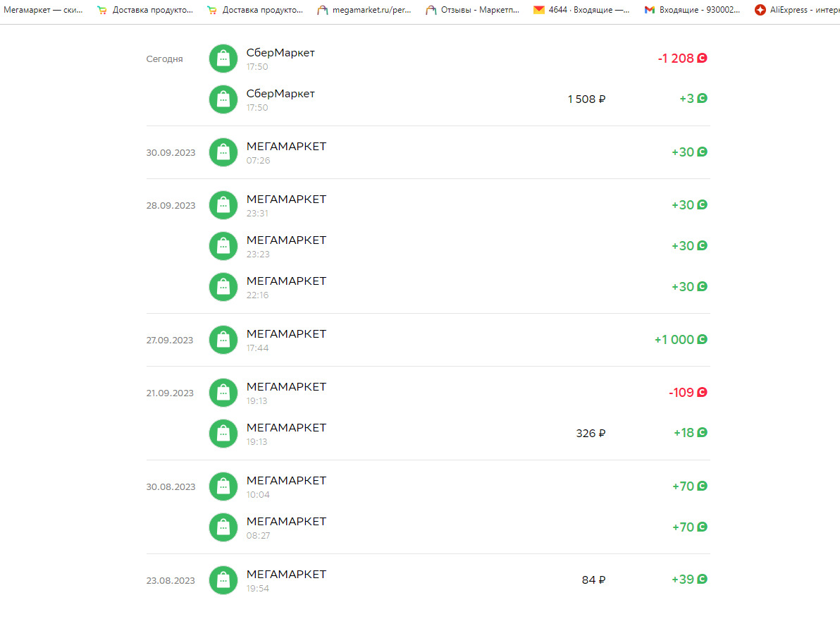Click the green bonus icon next to +1 000

tap(702, 339)
